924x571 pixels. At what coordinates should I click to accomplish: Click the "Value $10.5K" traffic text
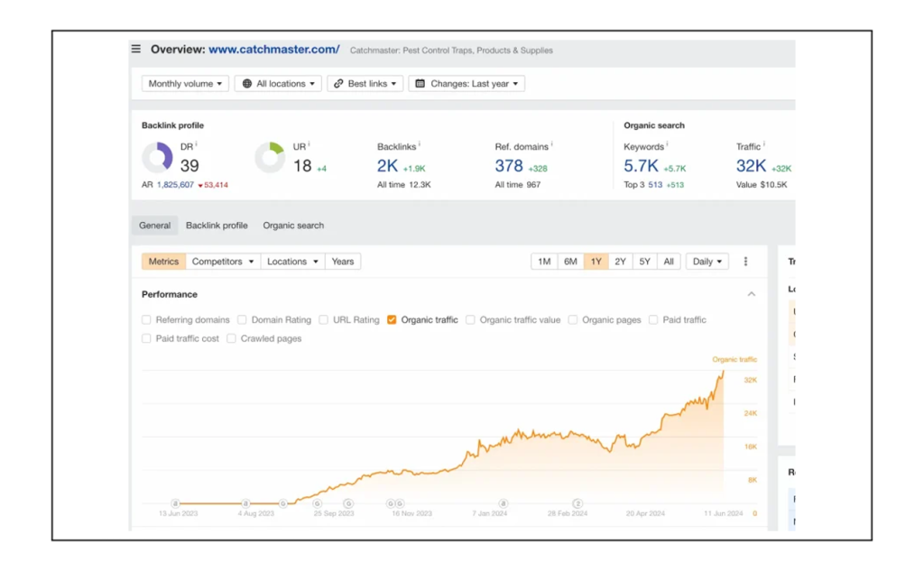(x=762, y=185)
